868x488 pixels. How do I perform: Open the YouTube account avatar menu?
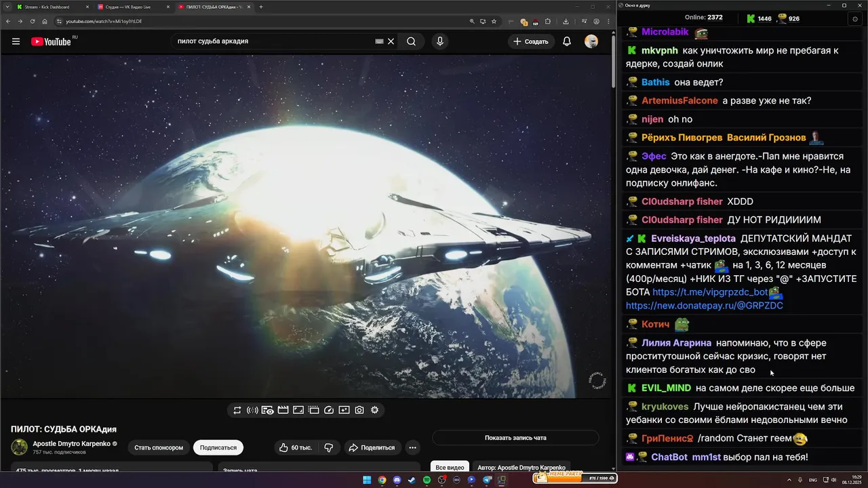click(x=591, y=41)
